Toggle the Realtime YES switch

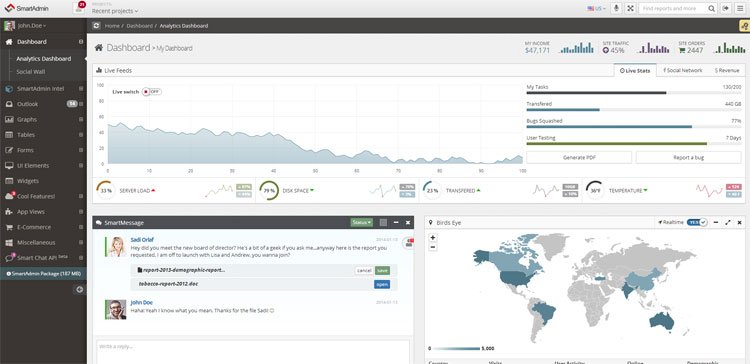pyautogui.click(x=697, y=222)
